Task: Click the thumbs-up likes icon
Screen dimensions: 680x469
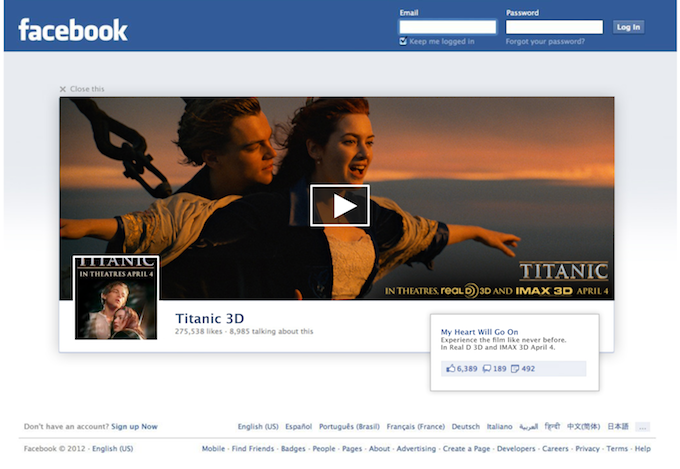Action: [x=450, y=369]
